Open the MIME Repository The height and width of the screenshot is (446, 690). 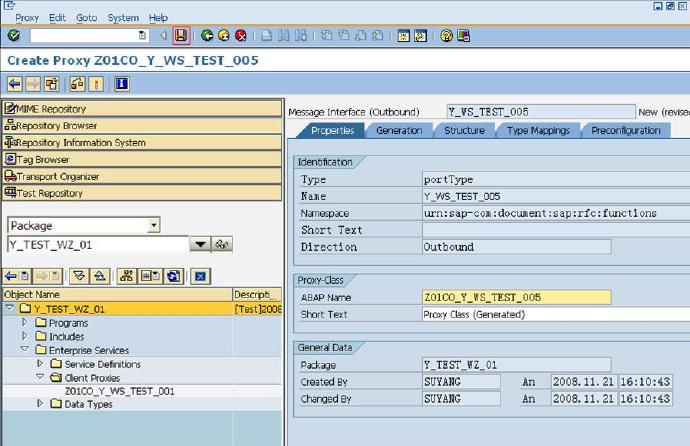point(142,109)
